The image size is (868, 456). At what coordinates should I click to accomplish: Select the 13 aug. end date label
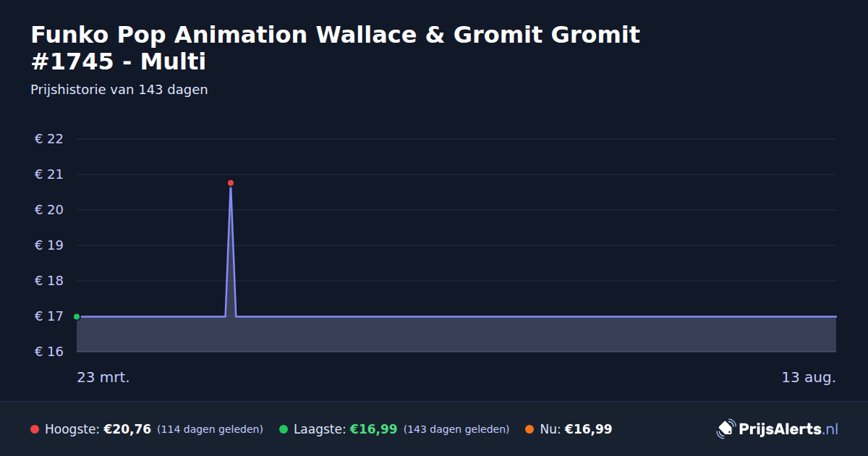pyautogui.click(x=809, y=377)
